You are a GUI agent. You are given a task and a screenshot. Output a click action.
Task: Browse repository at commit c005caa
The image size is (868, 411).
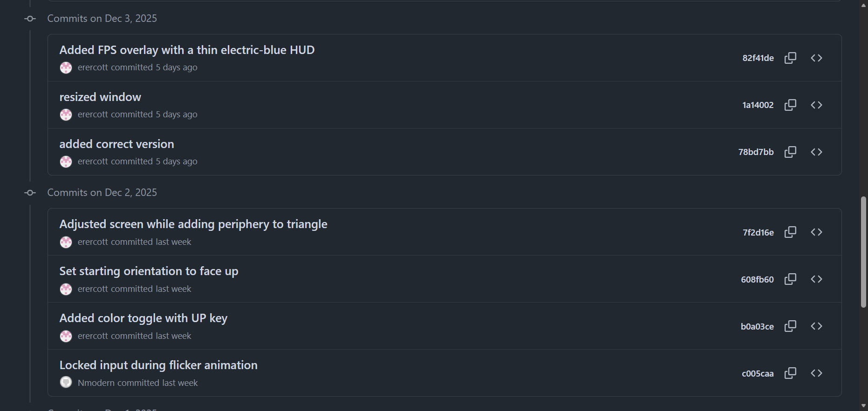pos(816,373)
